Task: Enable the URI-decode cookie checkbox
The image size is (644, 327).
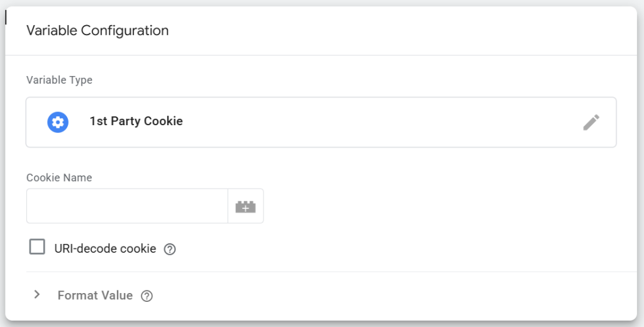Action: pyautogui.click(x=38, y=247)
